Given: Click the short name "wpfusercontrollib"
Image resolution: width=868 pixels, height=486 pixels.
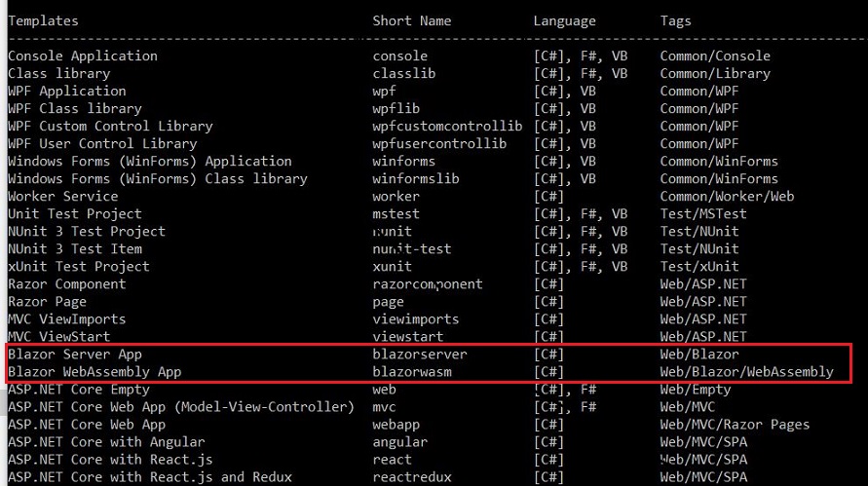Looking at the screenshot, I should point(439,144).
